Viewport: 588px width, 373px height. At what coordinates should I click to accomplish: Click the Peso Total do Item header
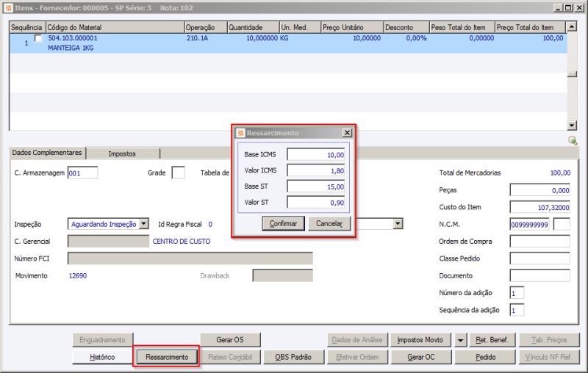[x=462, y=27]
